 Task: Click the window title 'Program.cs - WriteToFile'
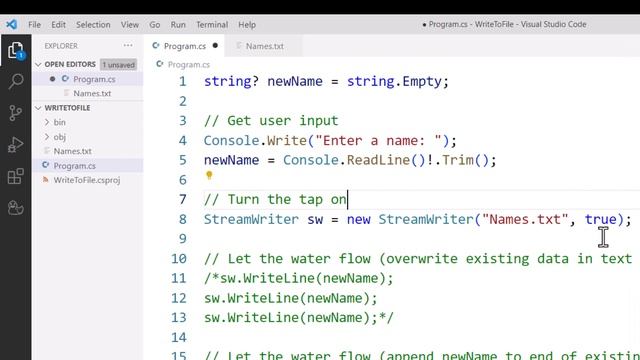point(471,24)
